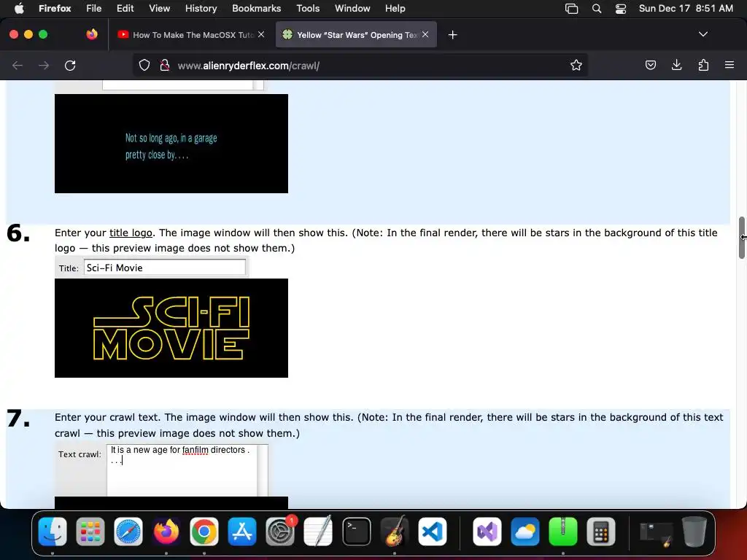Image resolution: width=747 pixels, height=560 pixels.
Task: Click the 'Not so long ago' preview image
Action: [x=171, y=144]
